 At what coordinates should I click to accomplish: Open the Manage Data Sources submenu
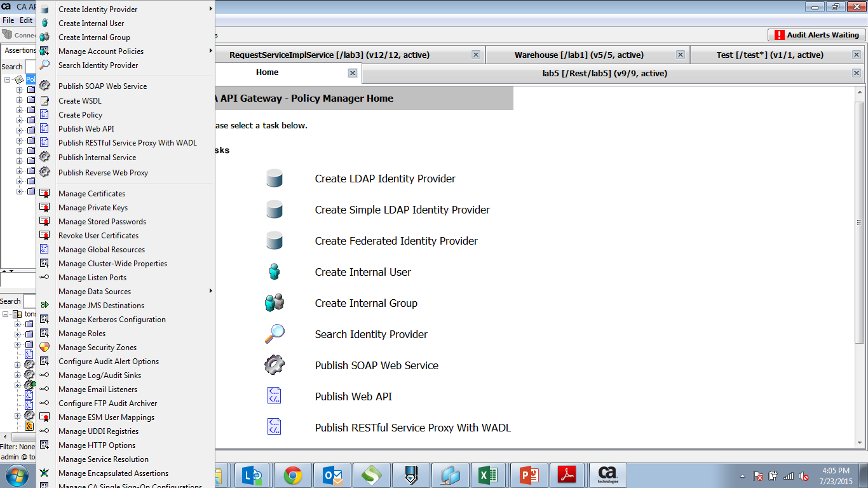point(126,292)
